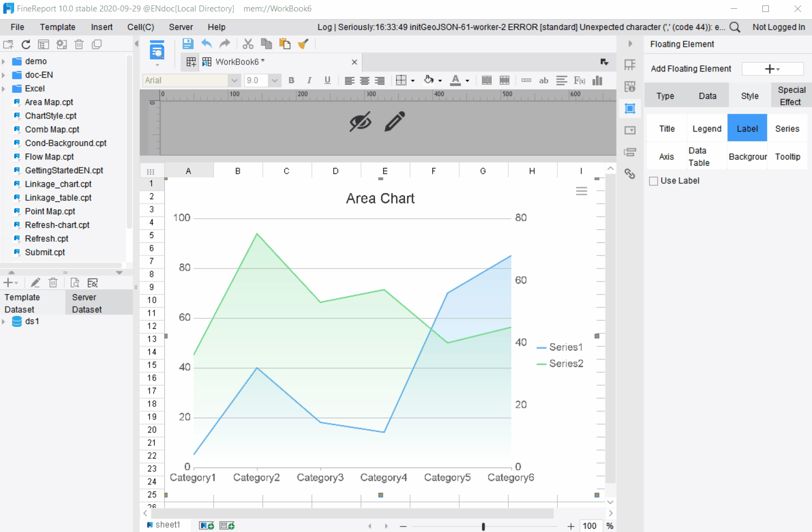The height and width of the screenshot is (532, 812).
Task: Click the Copy icon in toolbar
Action: (266, 44)
